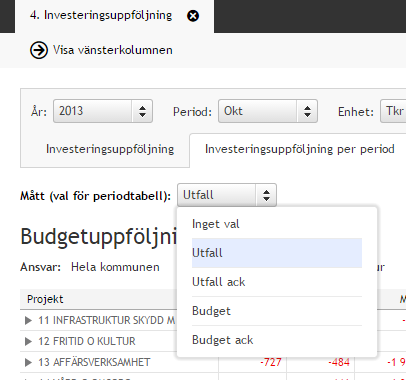Open the År dropdown showing 2013
The width and height of the screenshot is (406, 380).
pyautogui.click(x=103, y=111)
